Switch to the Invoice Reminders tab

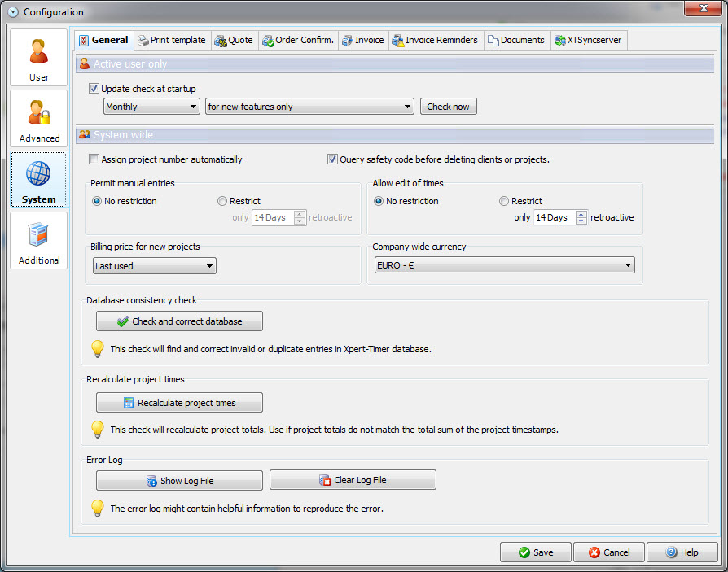(435, 40)
